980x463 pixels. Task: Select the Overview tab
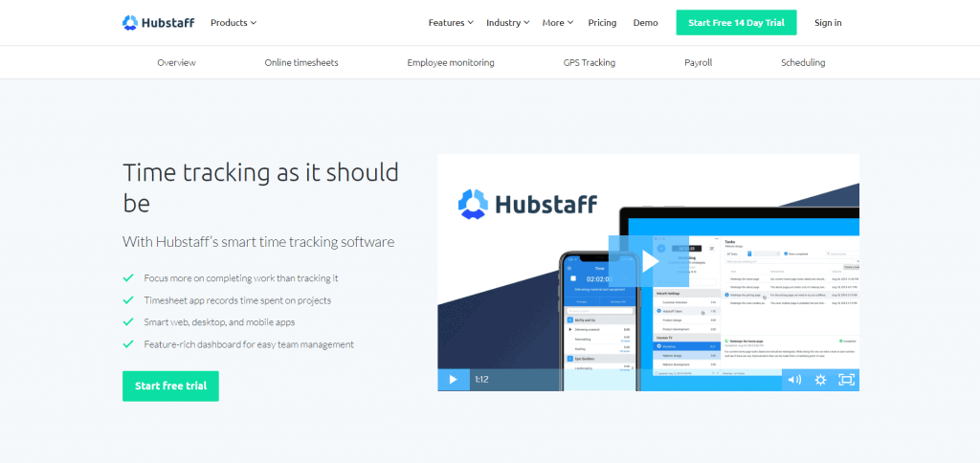(x=176, y=62)
